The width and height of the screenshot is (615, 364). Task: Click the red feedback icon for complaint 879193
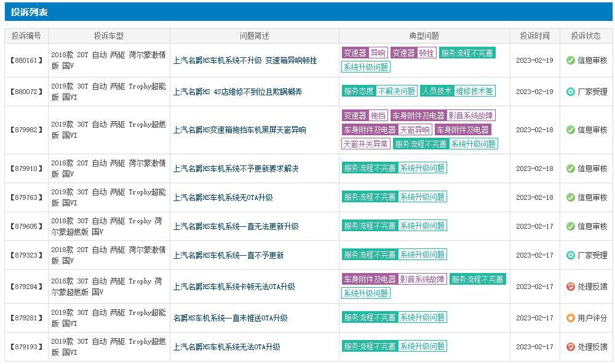click(571, 347)
